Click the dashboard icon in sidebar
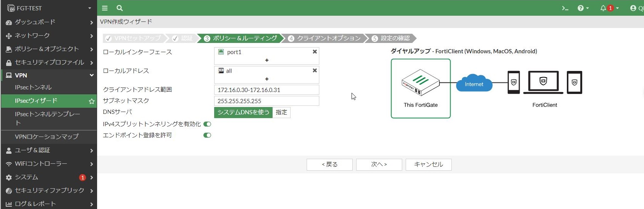644x209 pixels. pyautogui.click(x=9, y=23)
